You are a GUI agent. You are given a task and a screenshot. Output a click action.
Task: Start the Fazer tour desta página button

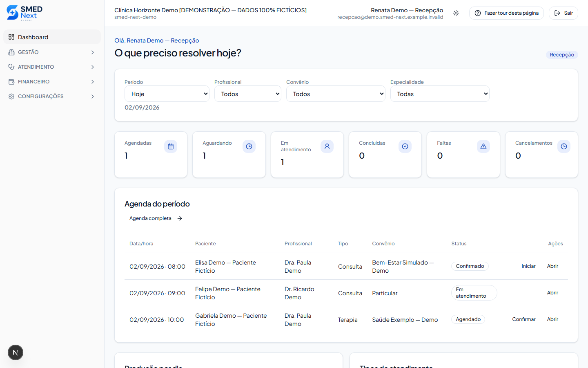click(x=506, y=13)
